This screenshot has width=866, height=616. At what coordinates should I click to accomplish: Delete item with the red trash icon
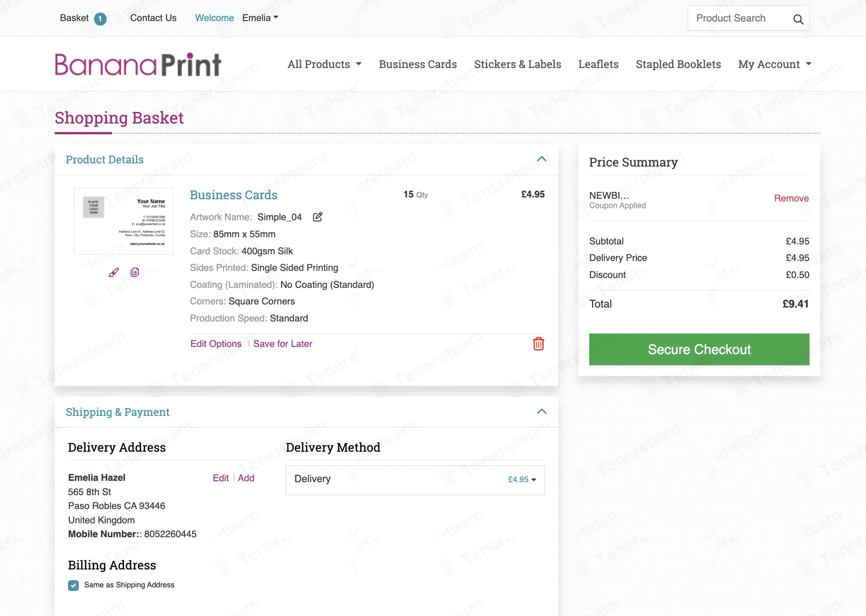point(538,344)
